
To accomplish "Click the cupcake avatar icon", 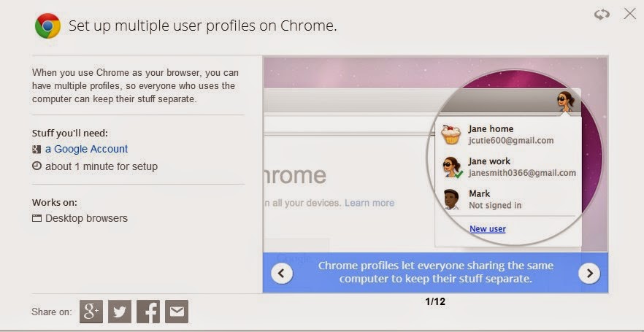I will point(451,134).
